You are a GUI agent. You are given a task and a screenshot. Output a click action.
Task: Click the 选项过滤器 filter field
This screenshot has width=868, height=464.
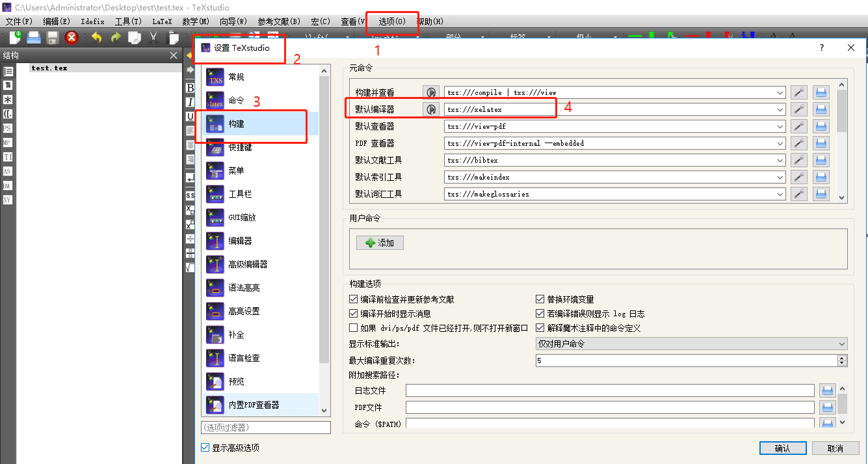(266, 428)
